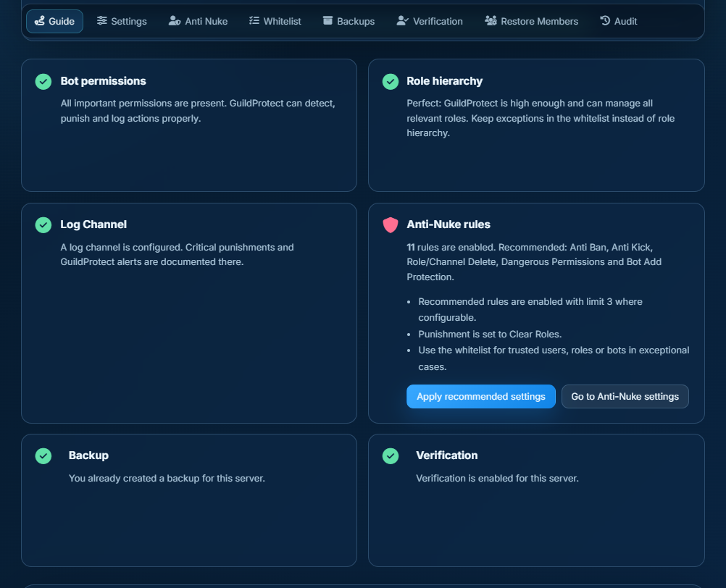Image resolution: width=726 pixels, height=588 pixels.
Task: Click 'Verification is enabled for this server.' text
Action: pyautogui.click(x=497, y=479)
